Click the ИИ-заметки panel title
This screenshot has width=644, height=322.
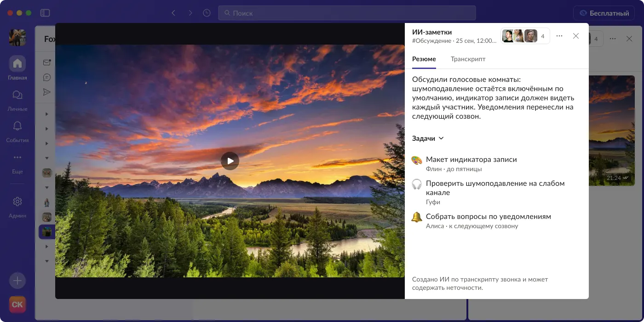click(432, 32)
